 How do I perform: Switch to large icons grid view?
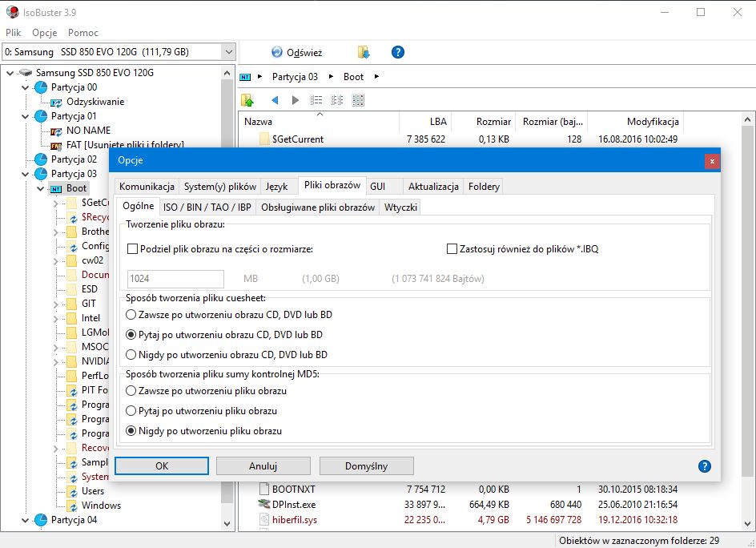(358, 100)
